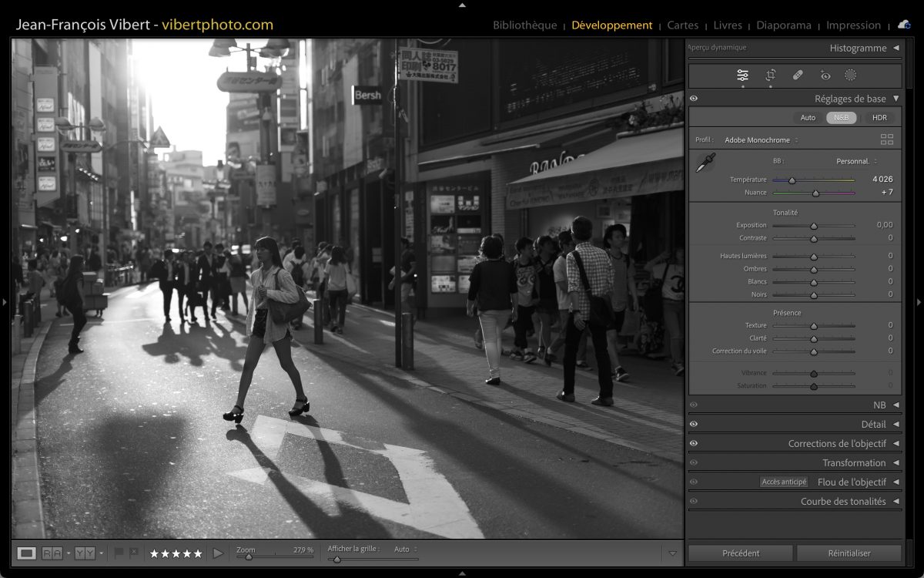This screenshot has height=578, width=924.
Task: Open the Masking circle tool
Action: click(x=850, y=75)
